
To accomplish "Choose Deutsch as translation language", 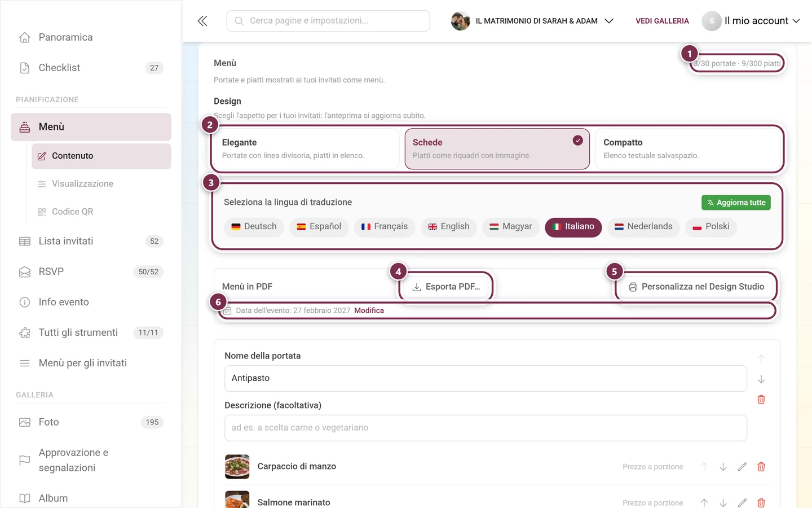I will point(254,227).
